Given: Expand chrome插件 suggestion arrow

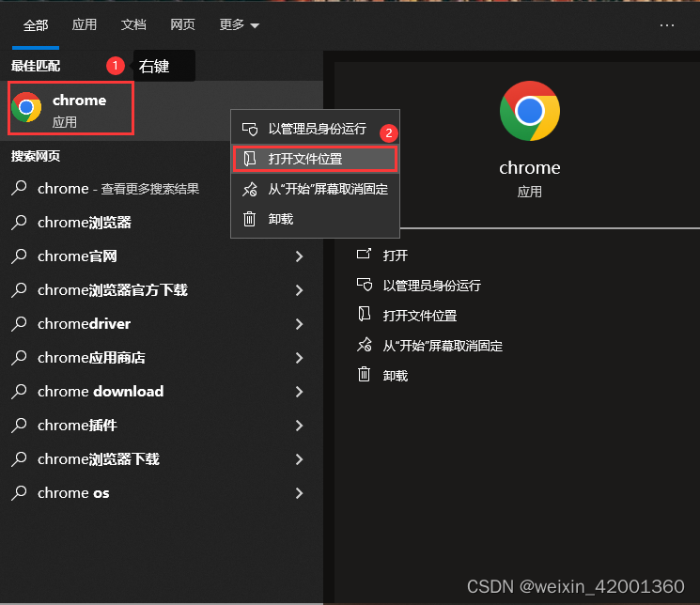Looking at the screenshot, I should coord(299,426).
